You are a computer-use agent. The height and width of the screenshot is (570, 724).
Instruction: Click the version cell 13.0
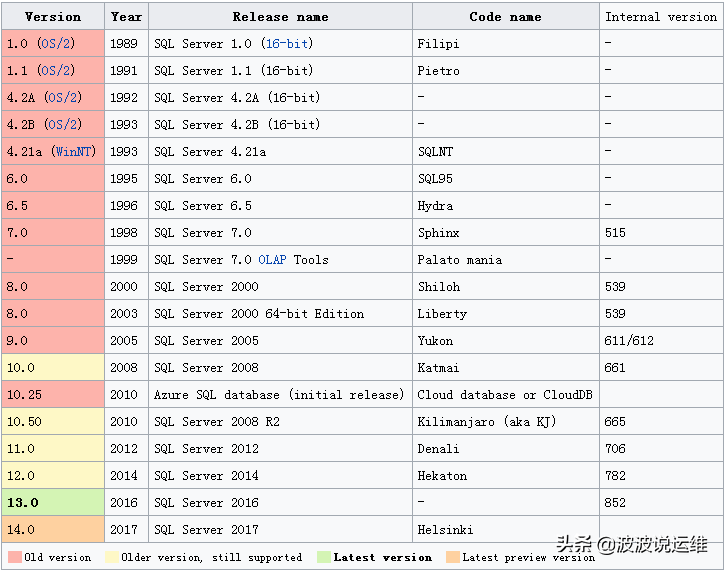[x=53, y=503]
